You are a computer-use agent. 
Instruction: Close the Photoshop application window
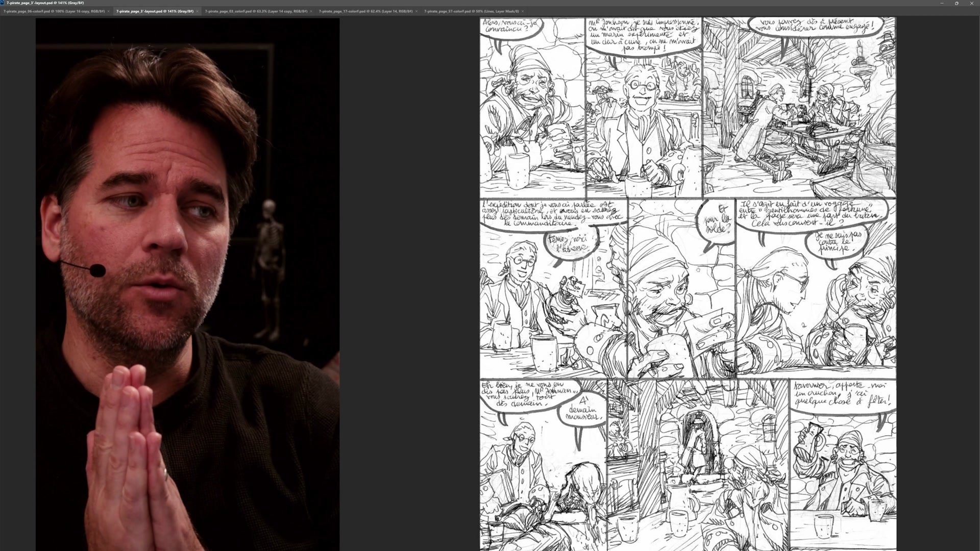point(971,3)
